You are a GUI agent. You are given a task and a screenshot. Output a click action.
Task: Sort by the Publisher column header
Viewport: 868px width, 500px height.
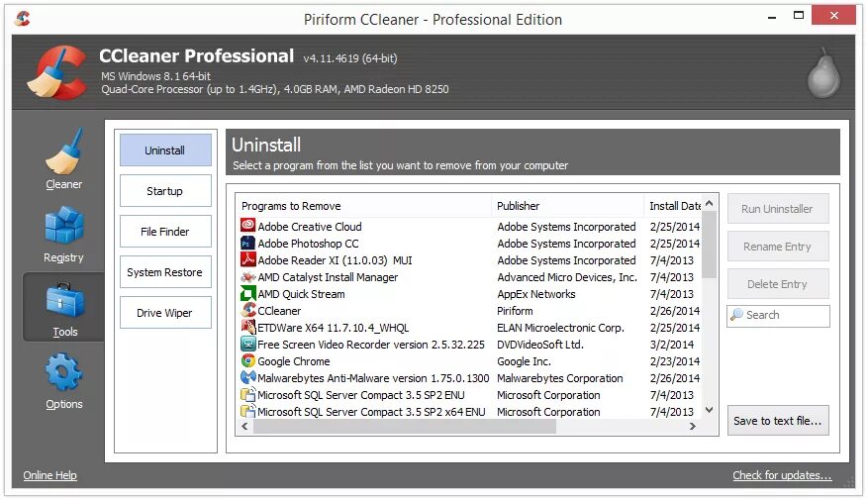(567, 206)
